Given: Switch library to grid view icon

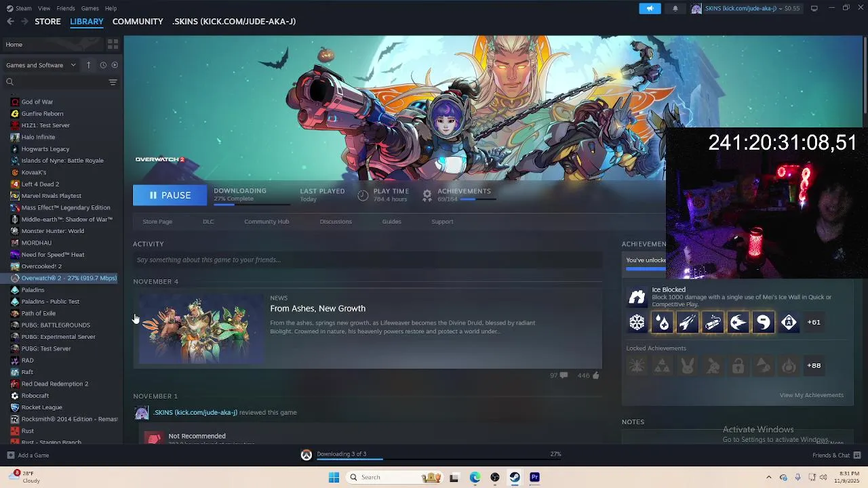Looking at the screenshot, I should [x=113, y=44].
